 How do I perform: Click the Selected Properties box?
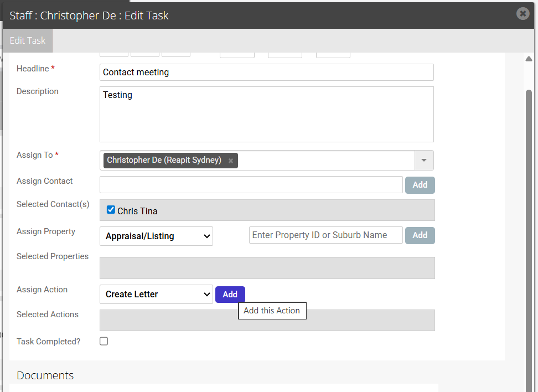267,268
